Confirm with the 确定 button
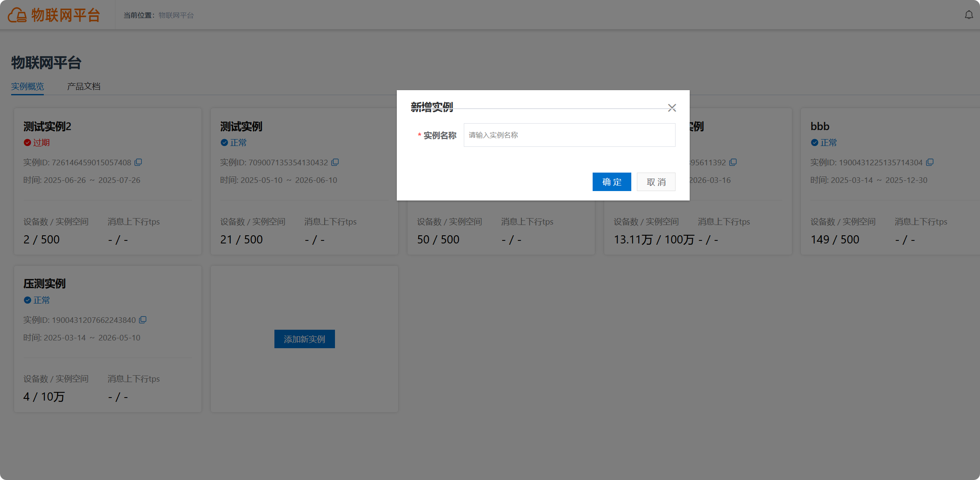The width and height of the screenshot is (980, 480). (x=612, y=182)
